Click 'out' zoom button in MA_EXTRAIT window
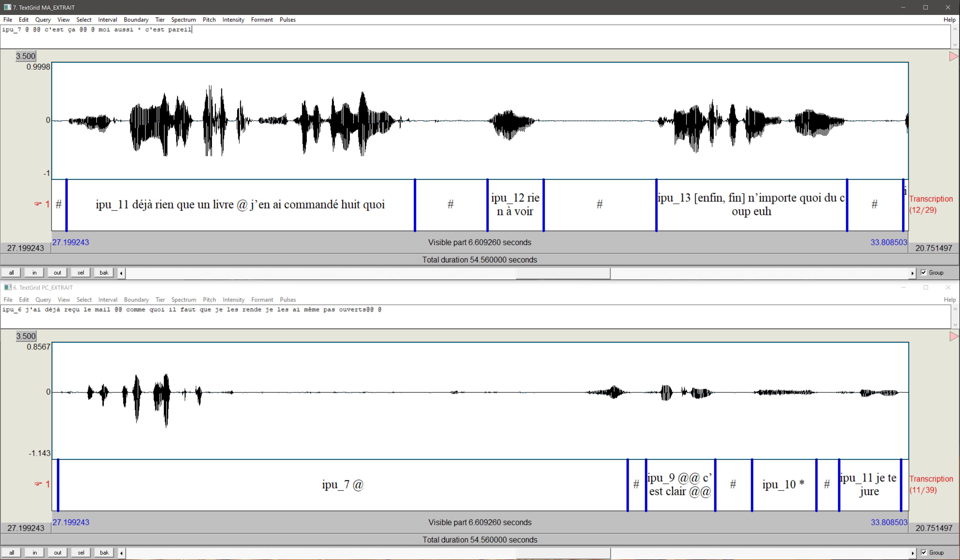The width and height of the screenshot is (960, 560). pos(58,272)
